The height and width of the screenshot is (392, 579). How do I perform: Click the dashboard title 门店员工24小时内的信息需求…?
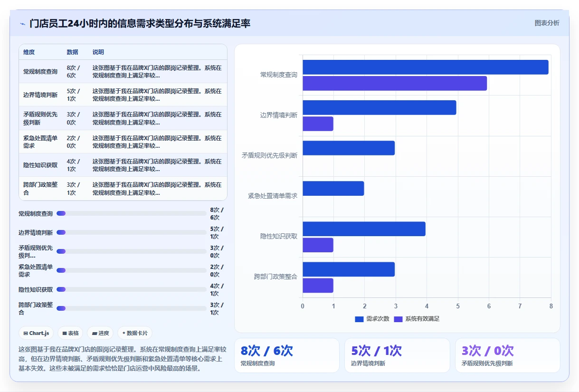click(x=140, y=23)
